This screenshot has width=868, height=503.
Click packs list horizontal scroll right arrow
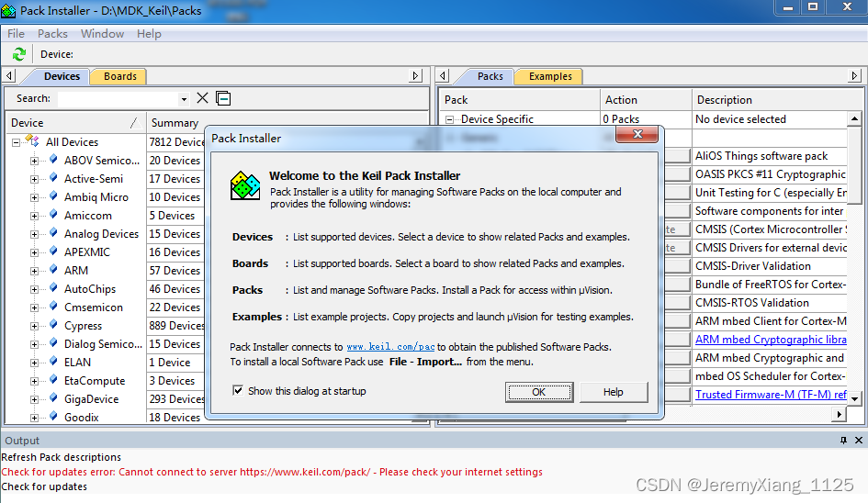click(840, 413)
